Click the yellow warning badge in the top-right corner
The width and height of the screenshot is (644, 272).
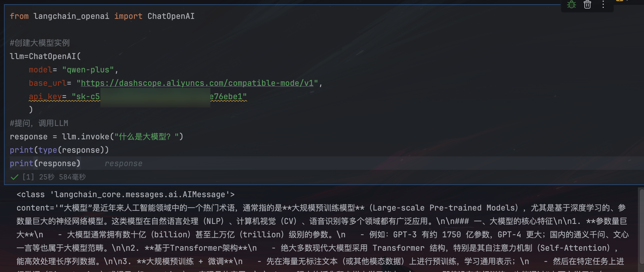(619, 1)
